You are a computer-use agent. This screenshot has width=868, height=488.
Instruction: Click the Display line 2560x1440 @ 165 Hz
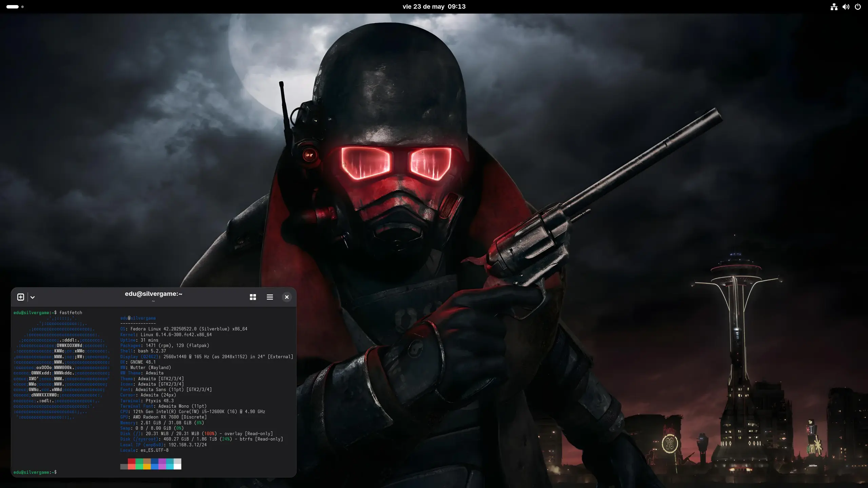pyautogui.click(x=207, y=357)
